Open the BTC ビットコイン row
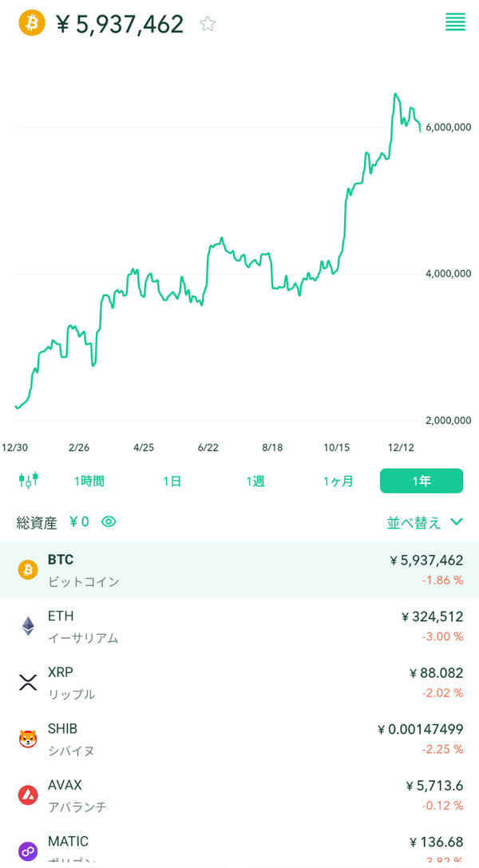The width and height of the screenshot is (479, 868). click(239, 570)
